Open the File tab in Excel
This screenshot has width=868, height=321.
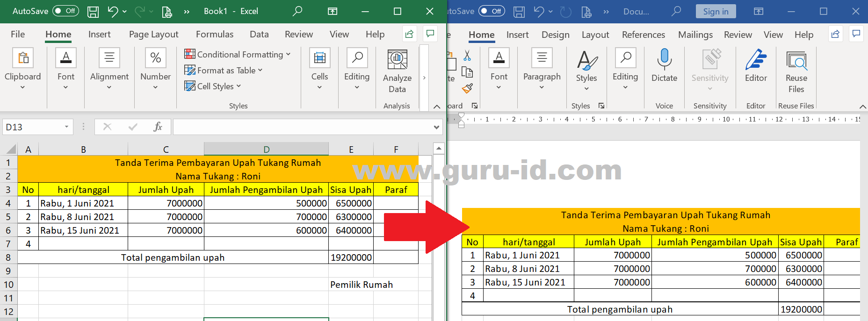pyautogui.click(x=18, y=34)
